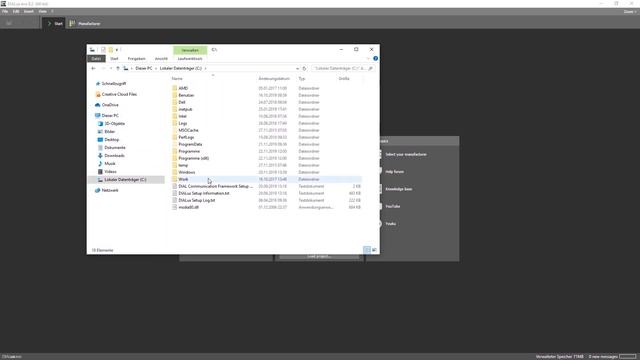Open Netzwerk in the navigation pane

click(x=110, y=190)
